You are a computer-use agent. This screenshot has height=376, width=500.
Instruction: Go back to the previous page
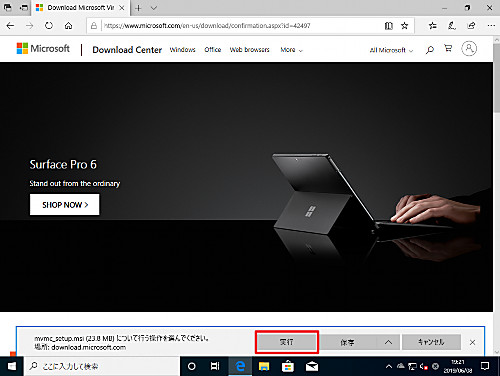pyautogui.click(x=10, y=26)
